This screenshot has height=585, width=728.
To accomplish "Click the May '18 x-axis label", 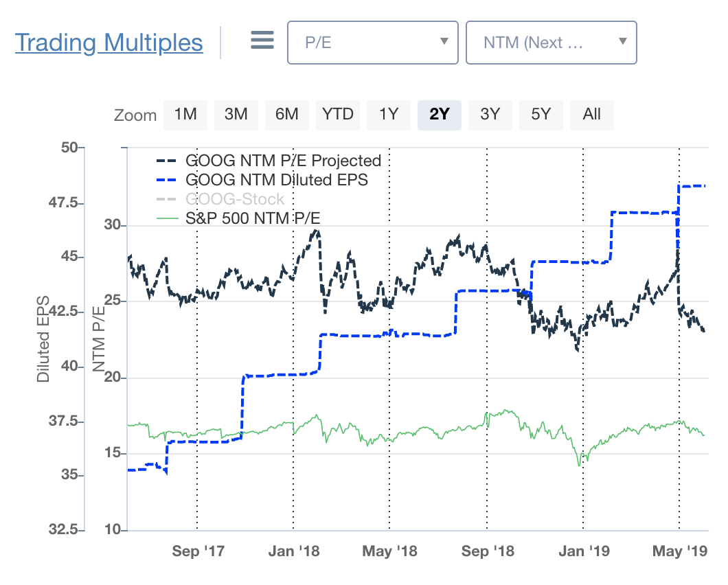I will (x=389, y=551).
